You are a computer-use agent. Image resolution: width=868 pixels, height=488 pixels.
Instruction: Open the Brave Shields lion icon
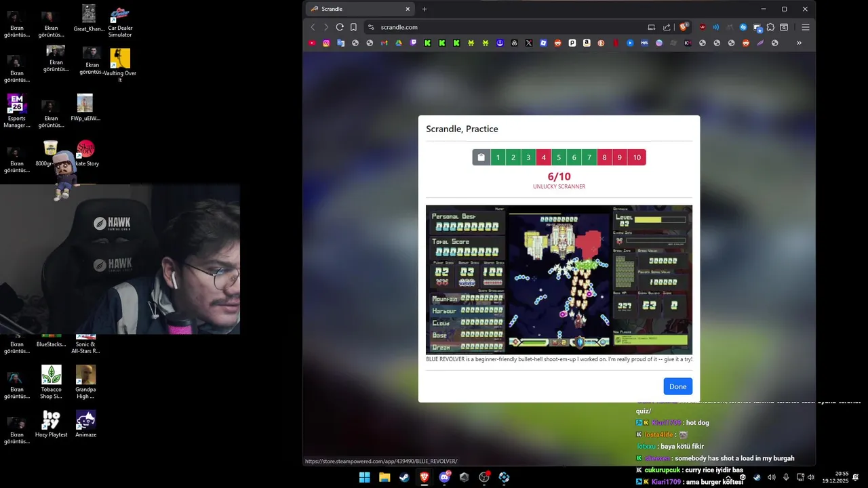coord(684,27)
